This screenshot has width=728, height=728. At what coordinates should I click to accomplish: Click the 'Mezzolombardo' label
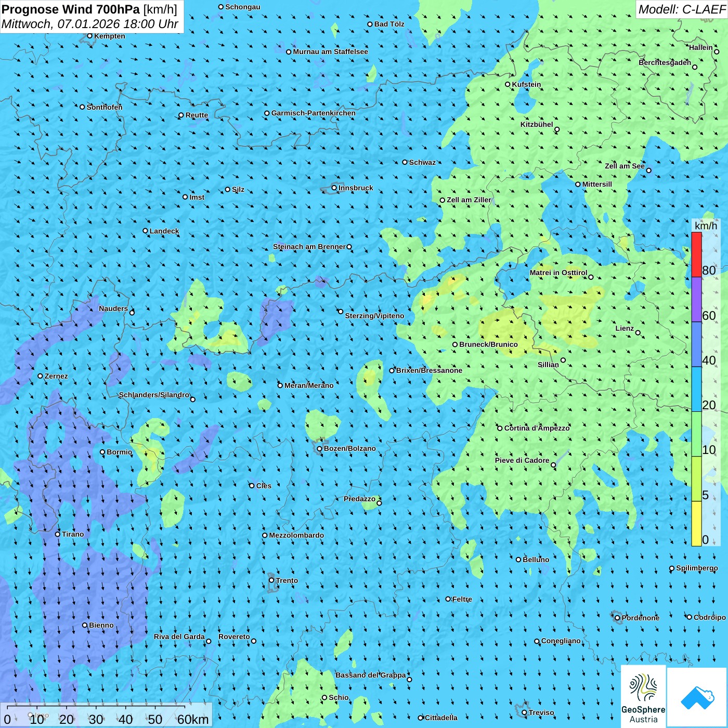(x=296, y=535)
